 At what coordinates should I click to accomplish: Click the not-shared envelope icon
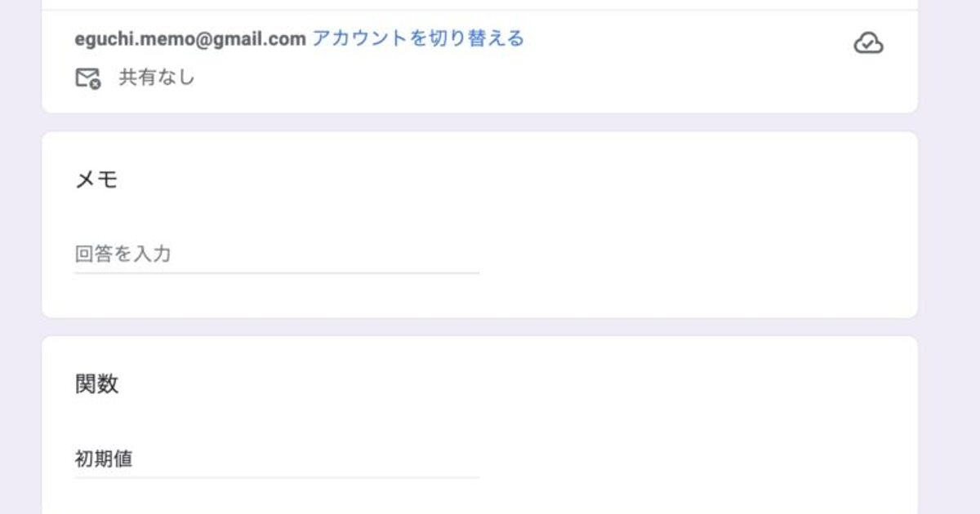[x=87, y=78]
